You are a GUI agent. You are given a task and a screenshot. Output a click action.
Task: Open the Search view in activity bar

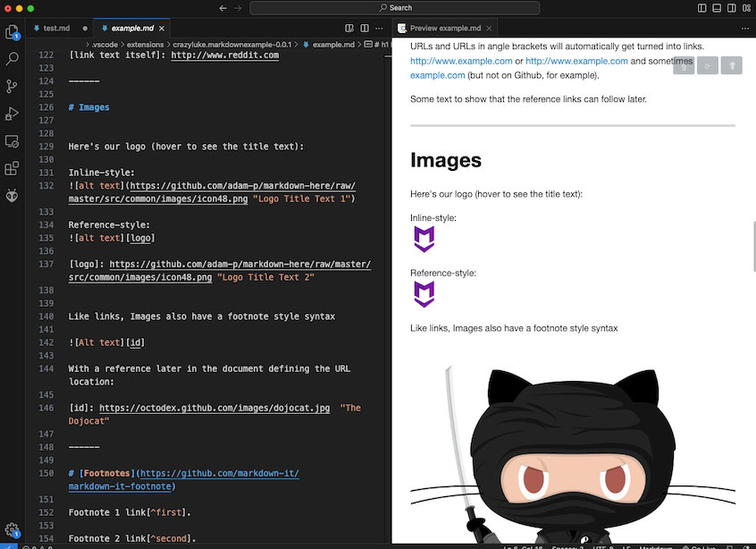[x=12, y=59]
